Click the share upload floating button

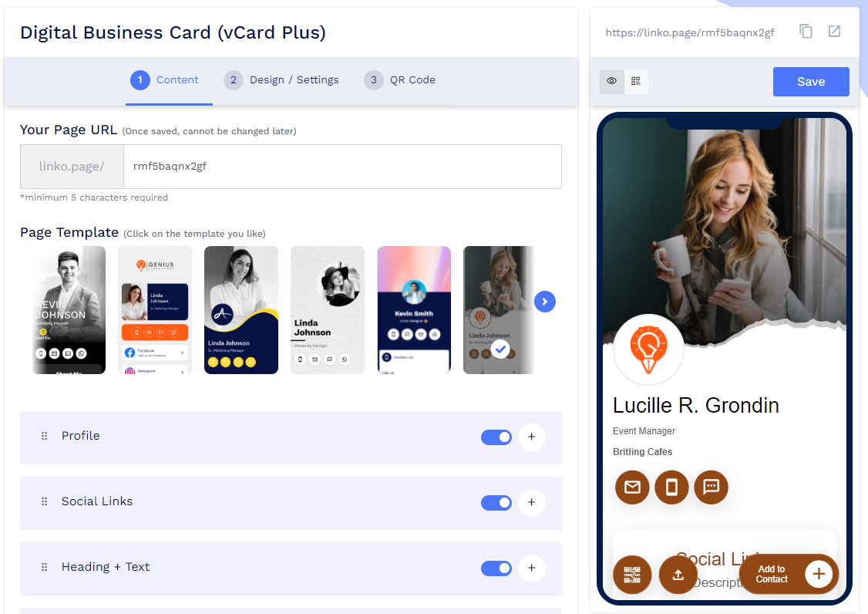click(678, 575)
